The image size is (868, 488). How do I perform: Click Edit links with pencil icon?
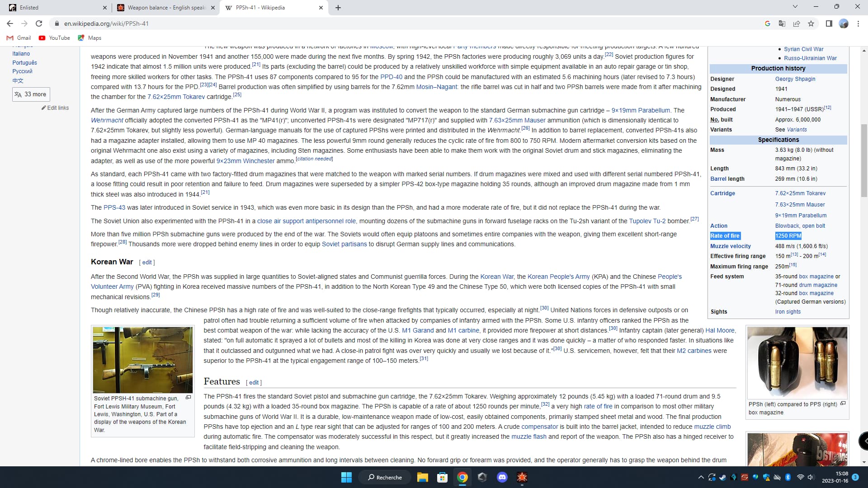[55, 108]
